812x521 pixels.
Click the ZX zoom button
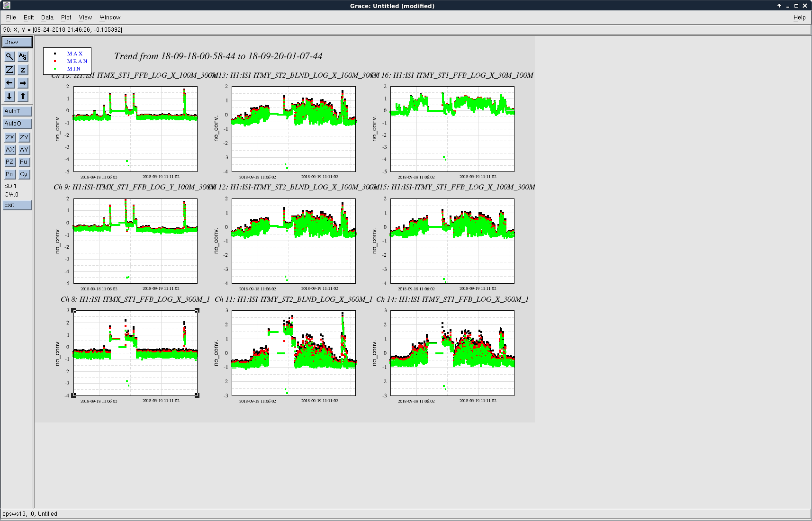[x=10, y=137]
